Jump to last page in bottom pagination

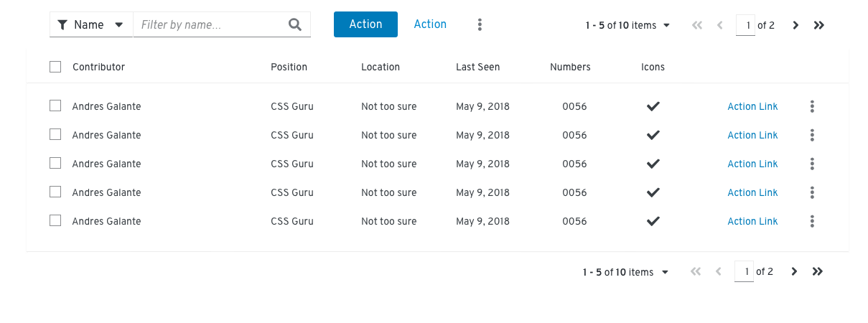coord(818,271)
